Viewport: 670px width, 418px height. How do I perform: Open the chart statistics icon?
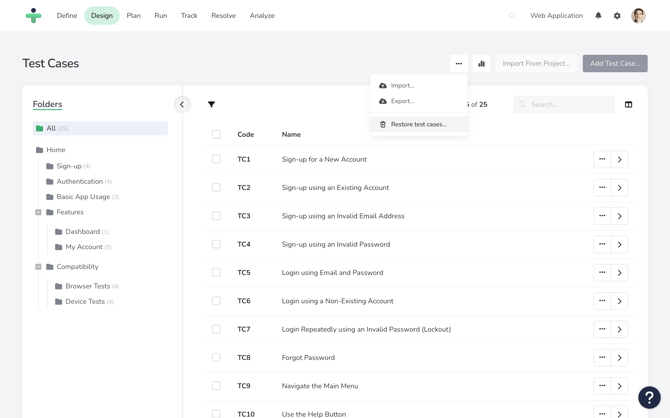click(x=481, y=63)
